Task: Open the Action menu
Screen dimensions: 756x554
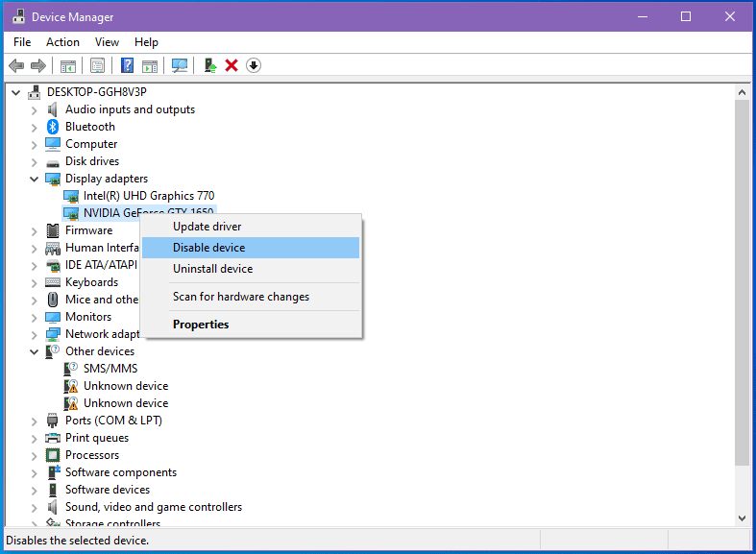Action: (x=62, y=42)
